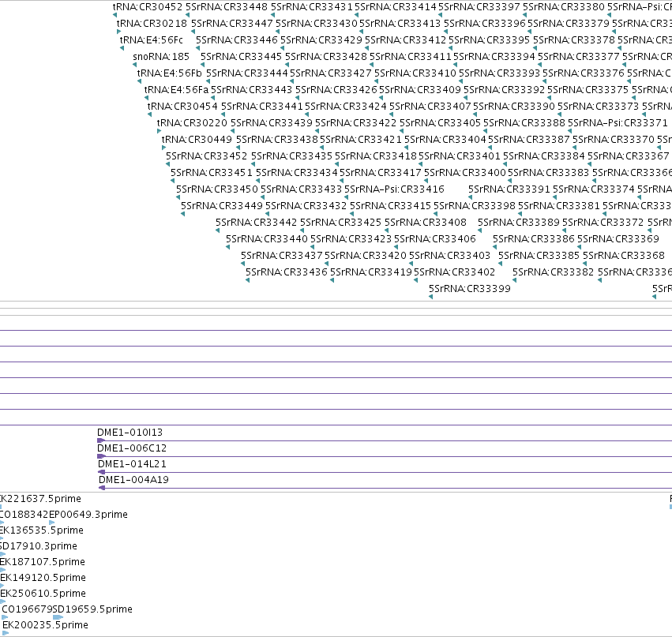Select the 5SrRNA:CR33386 feature
672x637 pixels.
[x=534, y=238]
